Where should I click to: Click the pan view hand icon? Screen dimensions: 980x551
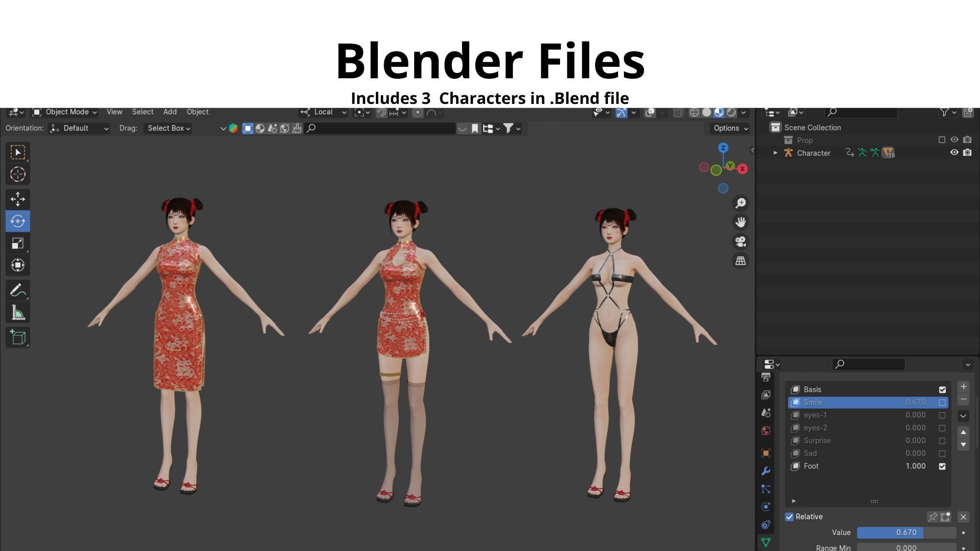click(740, 222)
